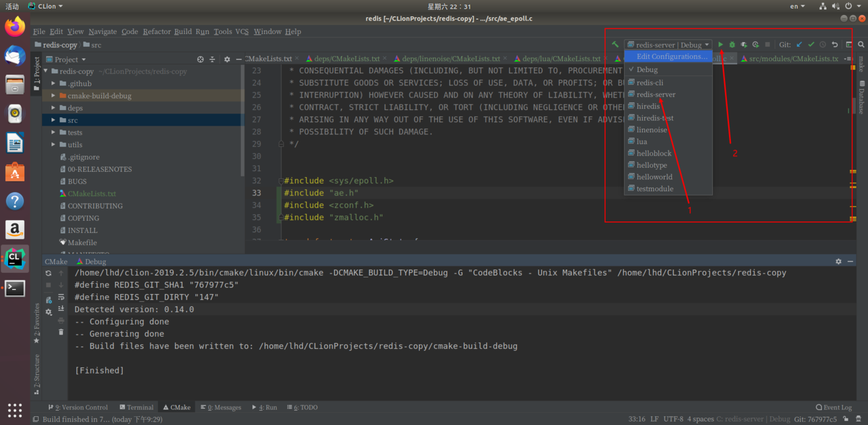Open the Refactor menu
Screen dimensions: 868x425
[157, 32]
